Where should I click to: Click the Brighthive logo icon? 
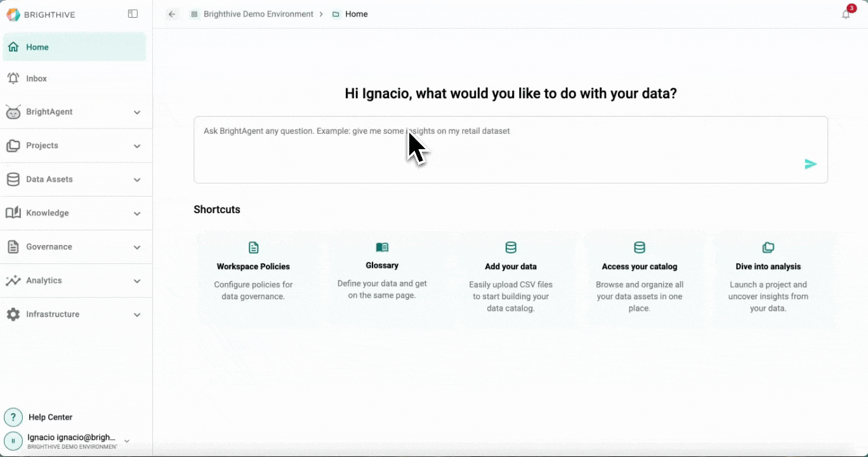pyautogui.click(x=13, y=14)
